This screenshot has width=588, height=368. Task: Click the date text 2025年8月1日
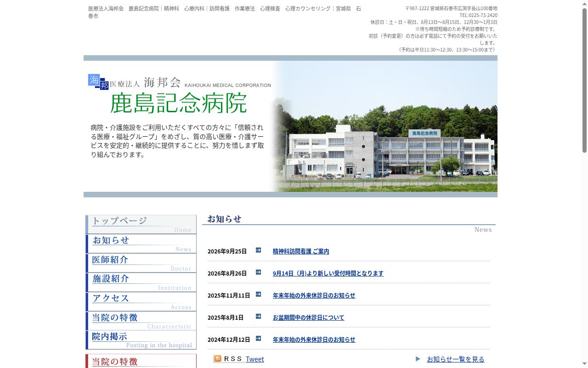coord(226,317)
